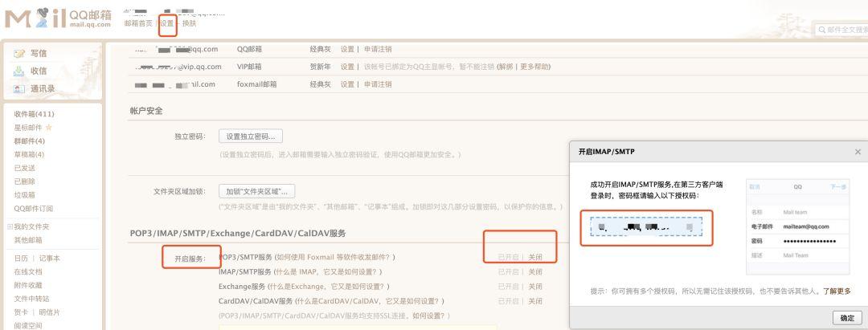868x330 pixels.
Task: Open the contacts (通讯录) icon
Action: 19,89
